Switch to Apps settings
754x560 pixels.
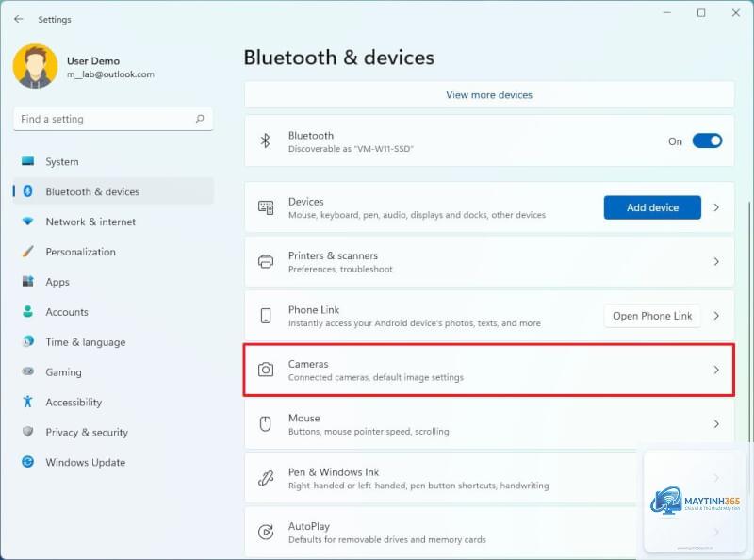(x=113, y=282)
